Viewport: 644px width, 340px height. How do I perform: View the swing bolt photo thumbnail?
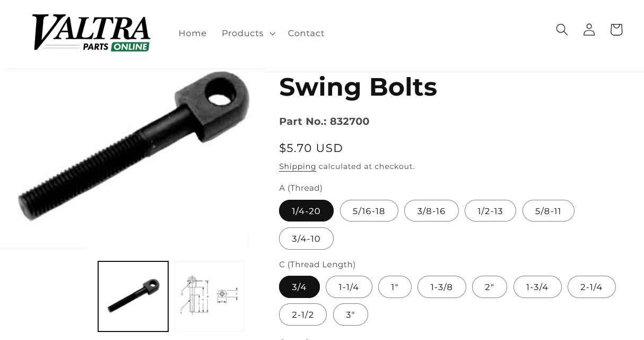[x=133, y=296]
